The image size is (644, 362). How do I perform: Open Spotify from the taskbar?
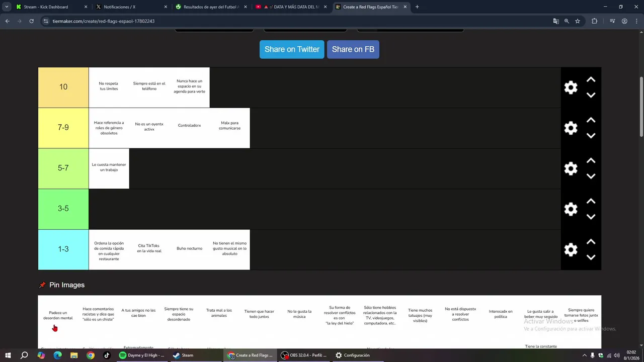point(142,355)
